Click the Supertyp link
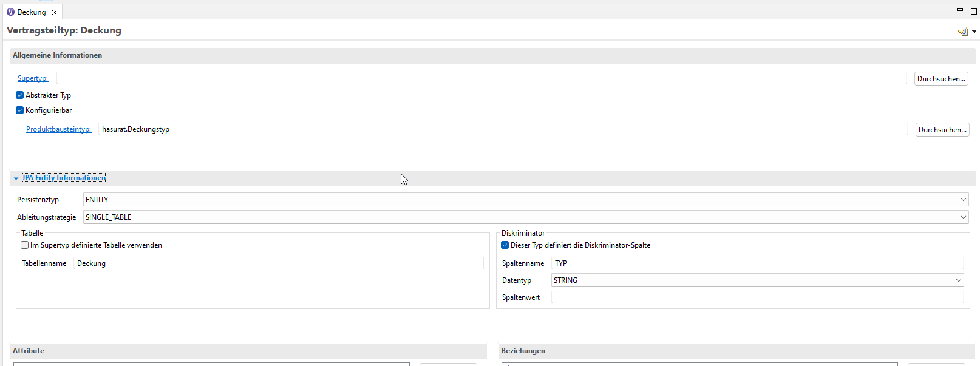This screenshot has width=980, height=366. 33,78
